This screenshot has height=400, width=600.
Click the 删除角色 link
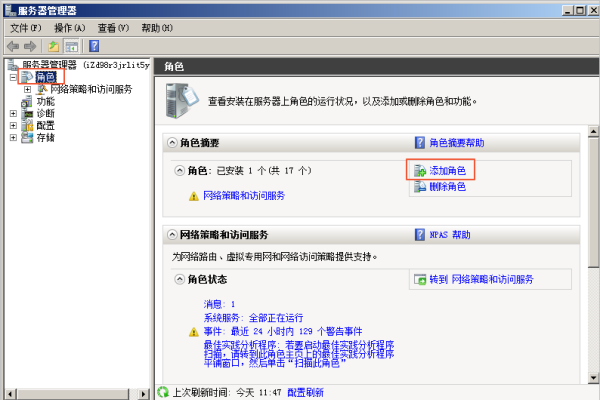click(447, 187)
